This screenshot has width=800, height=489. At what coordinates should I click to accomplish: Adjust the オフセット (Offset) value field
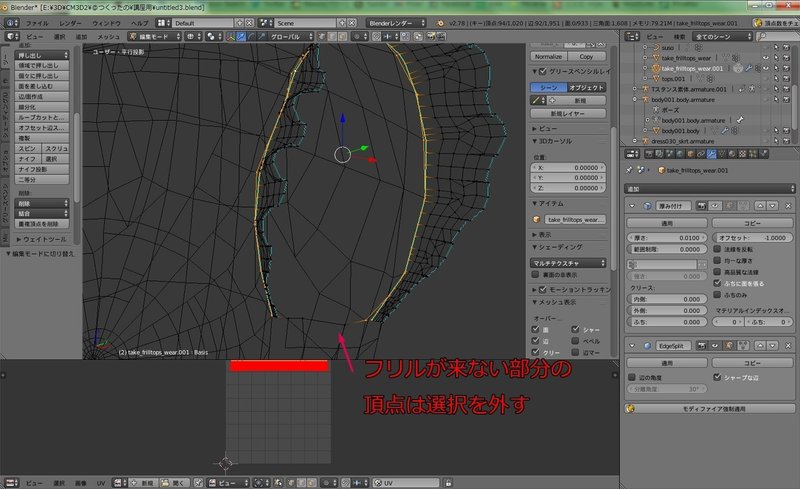(x=753, y=238)
